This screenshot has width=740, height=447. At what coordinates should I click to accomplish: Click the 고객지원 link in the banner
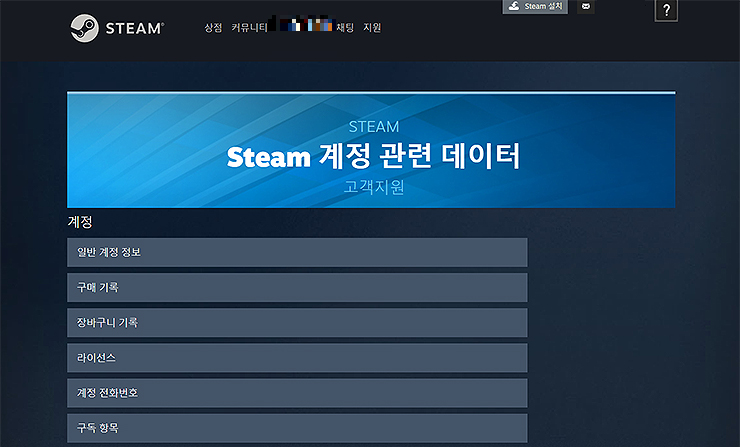[x=374, y=187]
